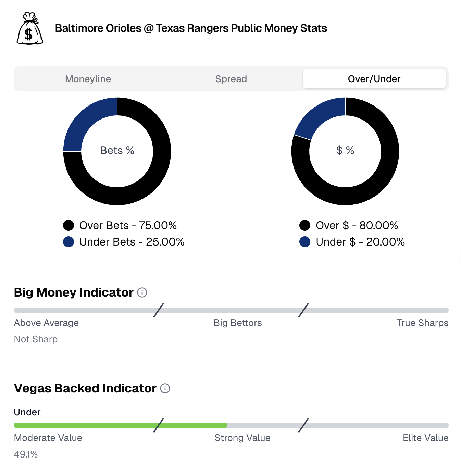This screenshot has width=461, height=476.
Task: Switch to the Moneyline tab
Action: [88, 79]
